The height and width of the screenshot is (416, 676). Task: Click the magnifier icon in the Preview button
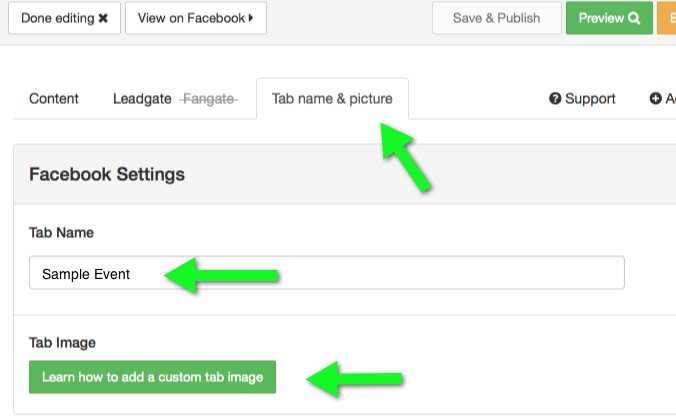tap(634, 18)
